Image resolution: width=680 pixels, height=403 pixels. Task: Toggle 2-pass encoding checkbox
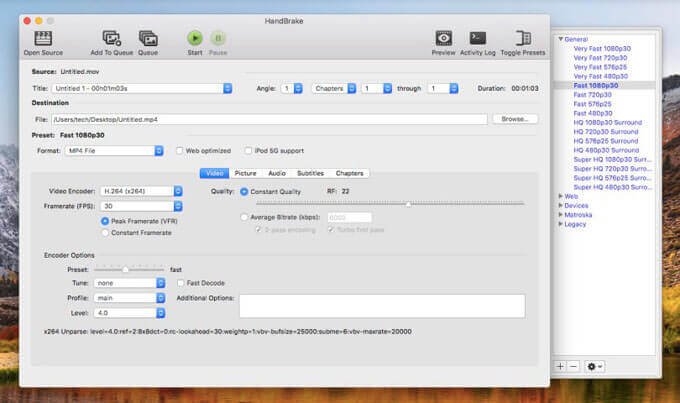(258, 229)
